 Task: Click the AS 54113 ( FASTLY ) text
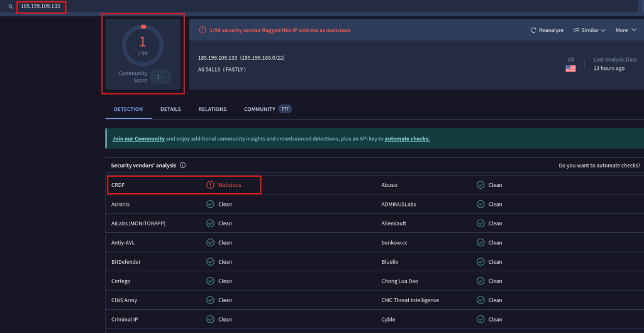[x=222, y=69]
